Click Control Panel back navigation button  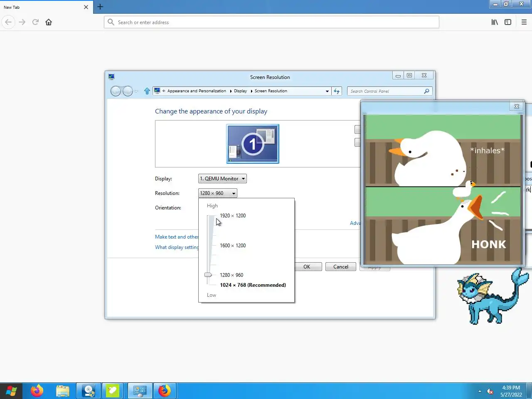pos(116,91)
